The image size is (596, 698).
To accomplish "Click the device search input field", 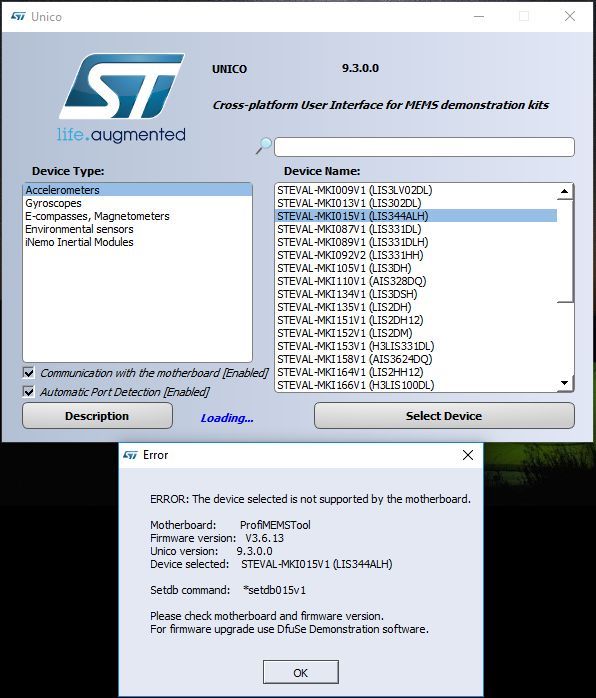I will pos(424,147).
